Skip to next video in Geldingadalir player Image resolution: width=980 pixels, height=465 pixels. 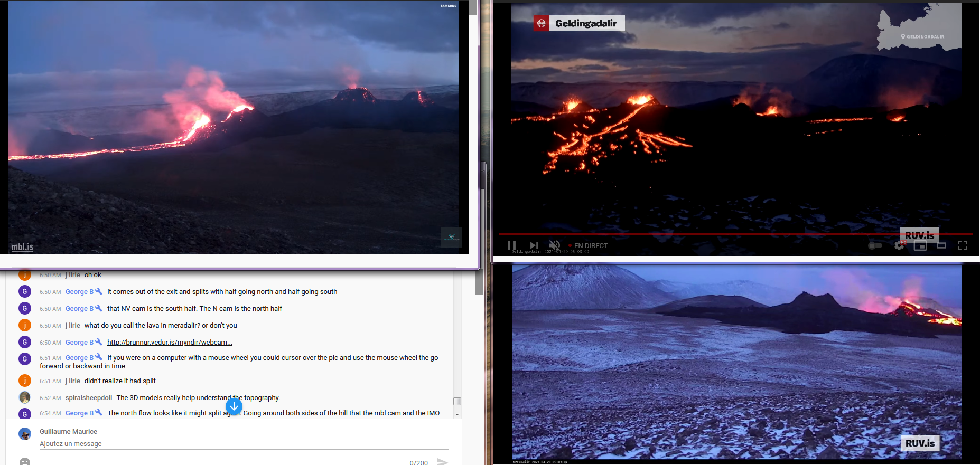click(x=534, y=245)
